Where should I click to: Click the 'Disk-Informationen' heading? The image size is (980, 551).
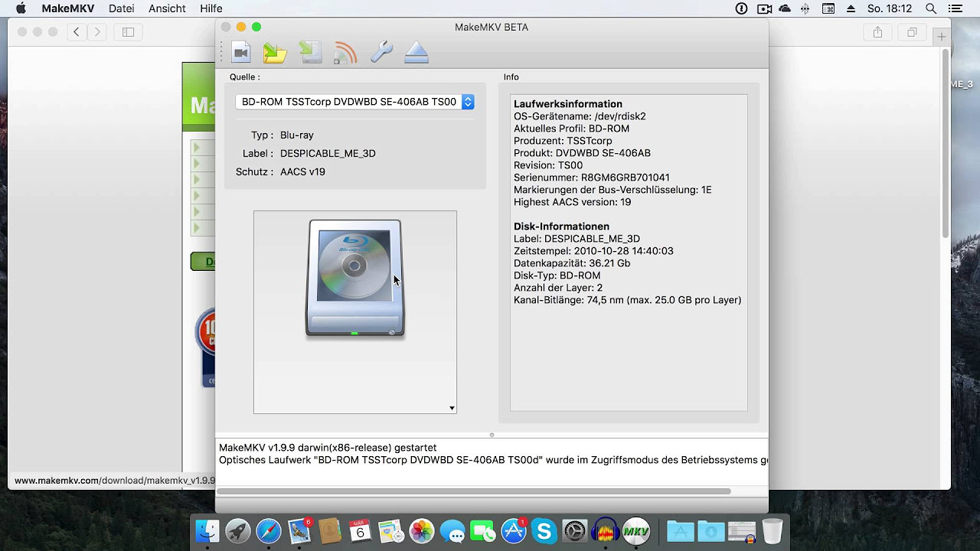click(x=561, y=227)
